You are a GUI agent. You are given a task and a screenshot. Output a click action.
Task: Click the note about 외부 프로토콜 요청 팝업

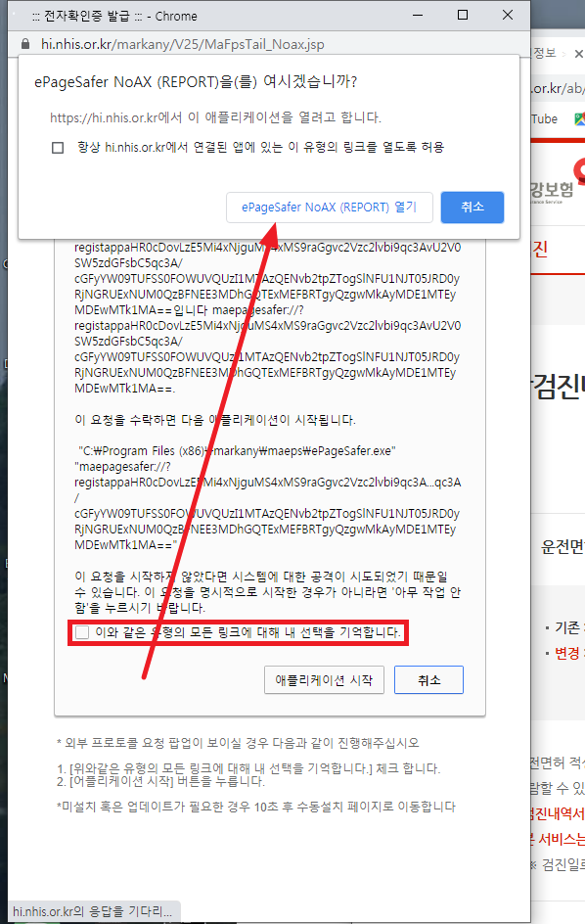(238, 743)
